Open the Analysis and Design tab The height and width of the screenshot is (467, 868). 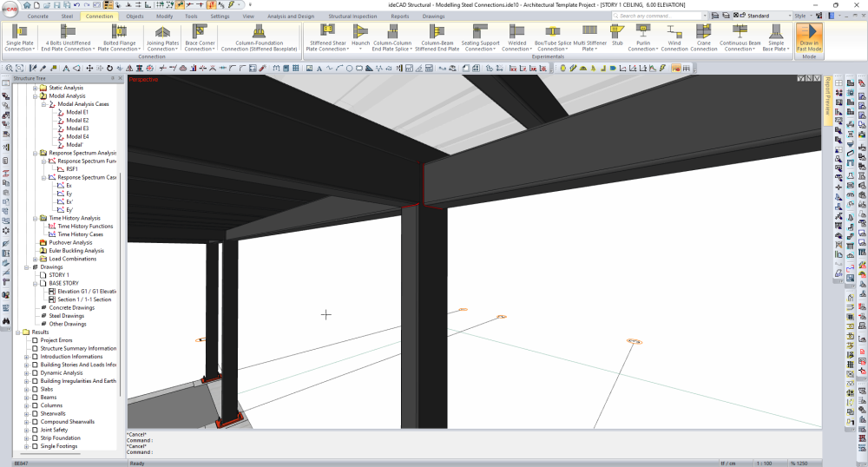point(289,16)
